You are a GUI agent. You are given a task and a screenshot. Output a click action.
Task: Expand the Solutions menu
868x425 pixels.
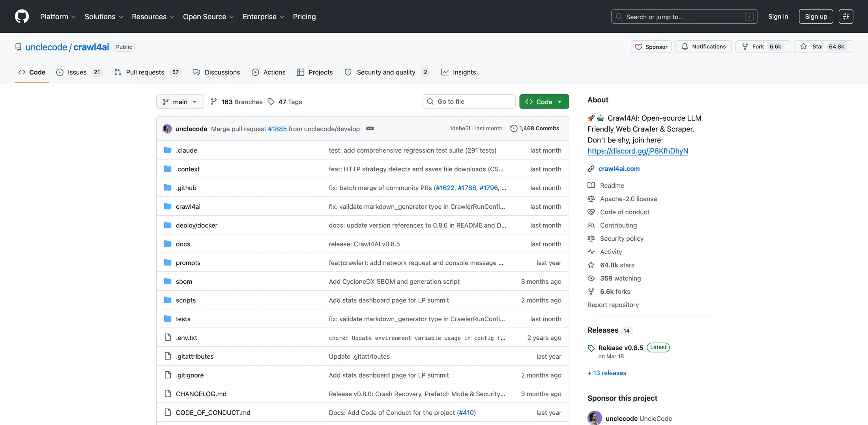[104, 17]
